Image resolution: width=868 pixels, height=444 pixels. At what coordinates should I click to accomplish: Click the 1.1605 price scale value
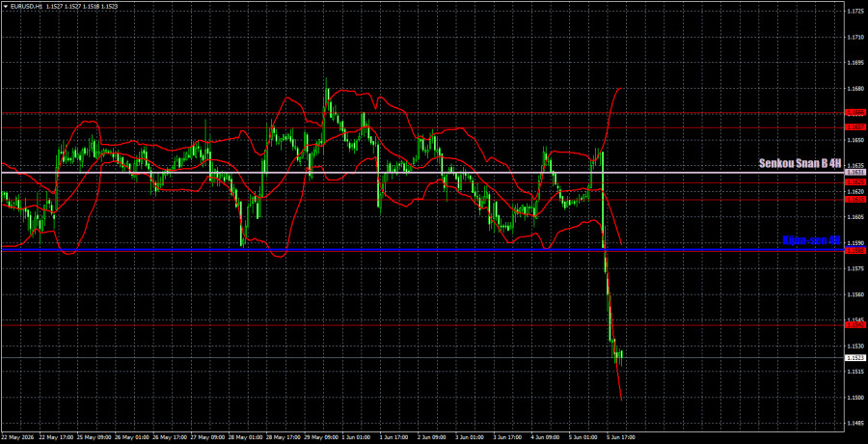(854, 217)
